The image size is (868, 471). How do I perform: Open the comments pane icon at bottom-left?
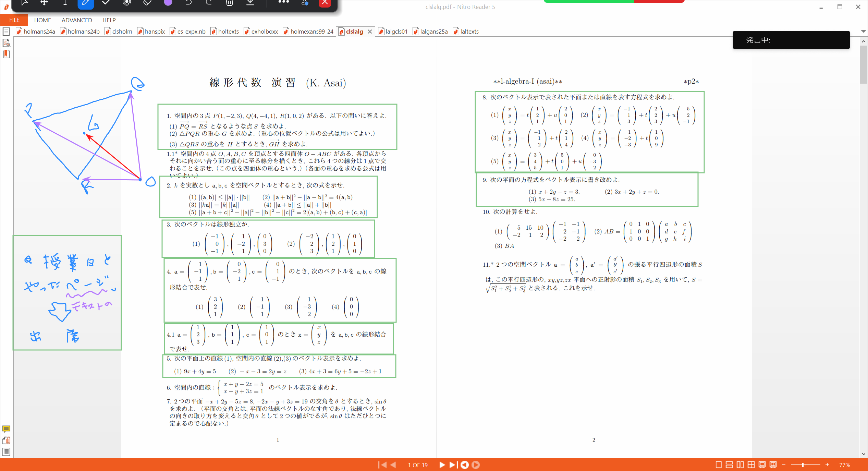pyautogui.click(x=6, y=428)
